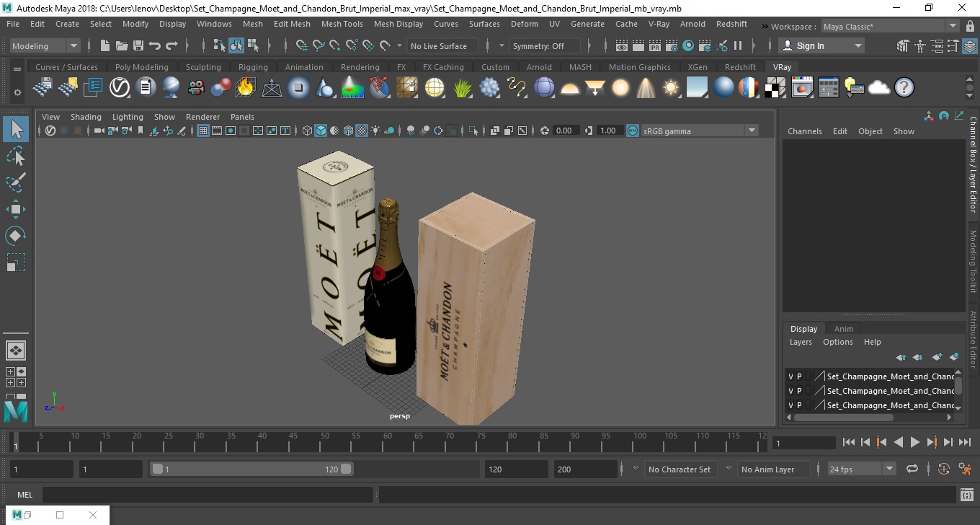Click Channels in the Channel Box

804,131
